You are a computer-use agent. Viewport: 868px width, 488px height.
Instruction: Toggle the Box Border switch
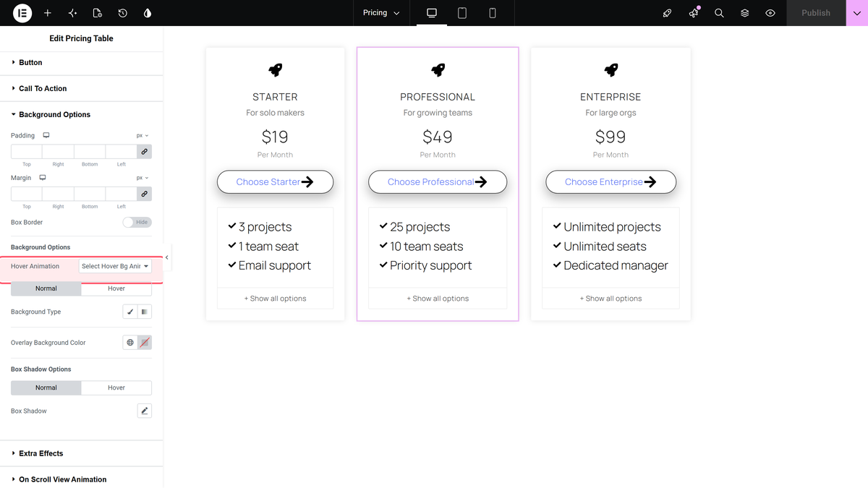137,222
